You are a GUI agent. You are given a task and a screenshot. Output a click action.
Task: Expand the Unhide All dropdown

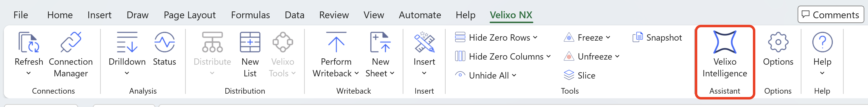tap(514, 75)
